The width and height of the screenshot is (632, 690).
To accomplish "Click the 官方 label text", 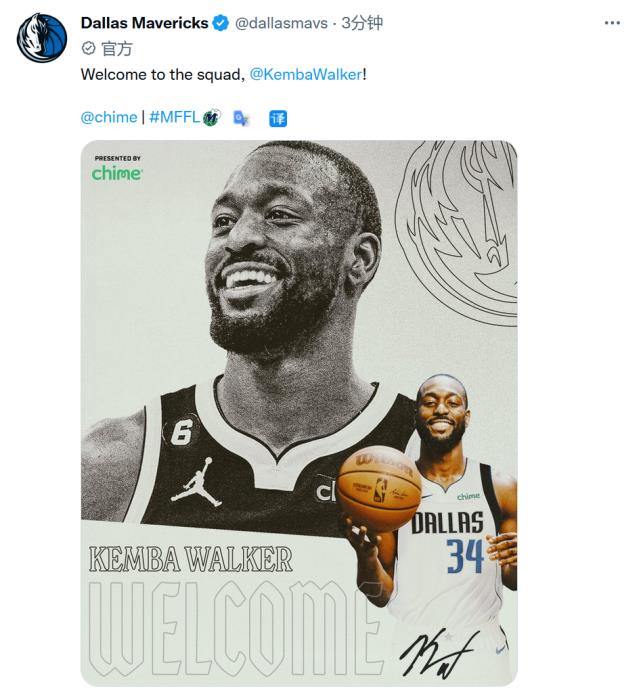I will click(x=117, y=49).
